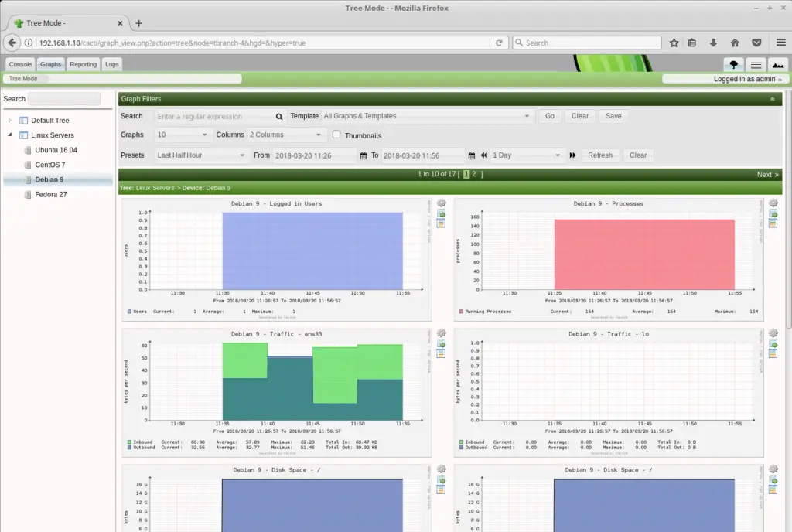Click the browser back arrow
792x532 pixels.
point(12,43)
